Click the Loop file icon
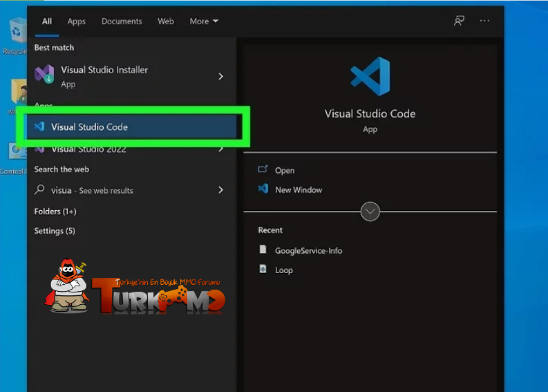 coord(263,269)
